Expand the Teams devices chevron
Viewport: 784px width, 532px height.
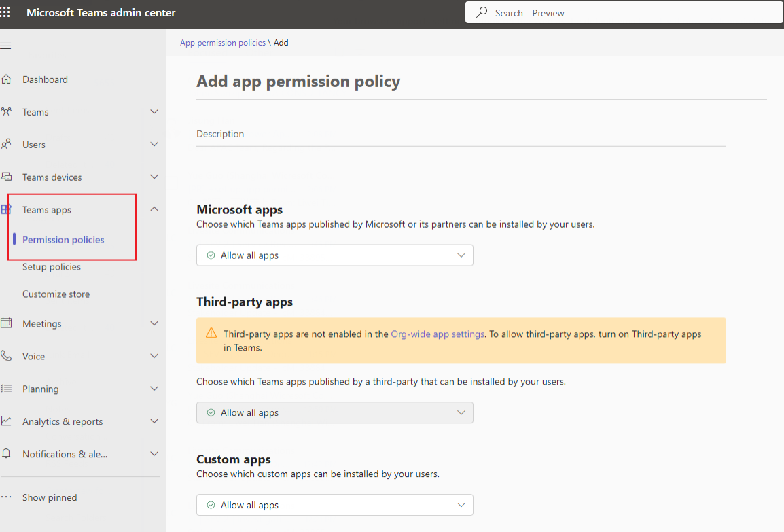154,177
